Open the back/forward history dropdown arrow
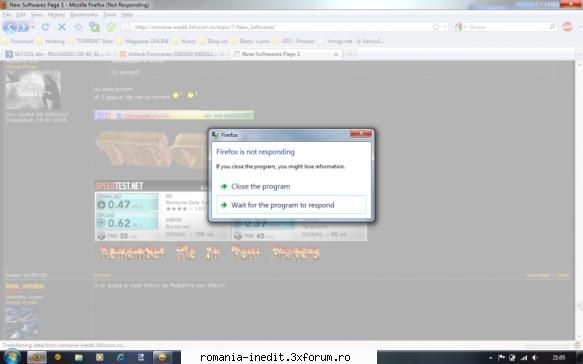583x364 pixels. pos(33,27)
